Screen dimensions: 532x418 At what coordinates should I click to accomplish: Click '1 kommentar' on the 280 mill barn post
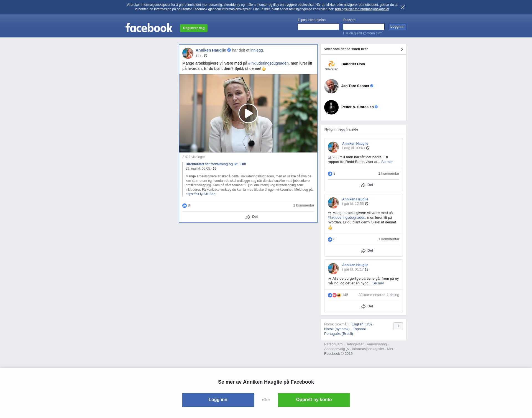click(x=389, y=174)
